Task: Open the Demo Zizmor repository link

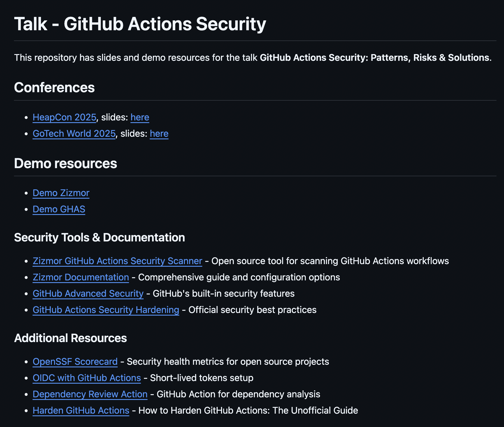Action: point(61,193)
